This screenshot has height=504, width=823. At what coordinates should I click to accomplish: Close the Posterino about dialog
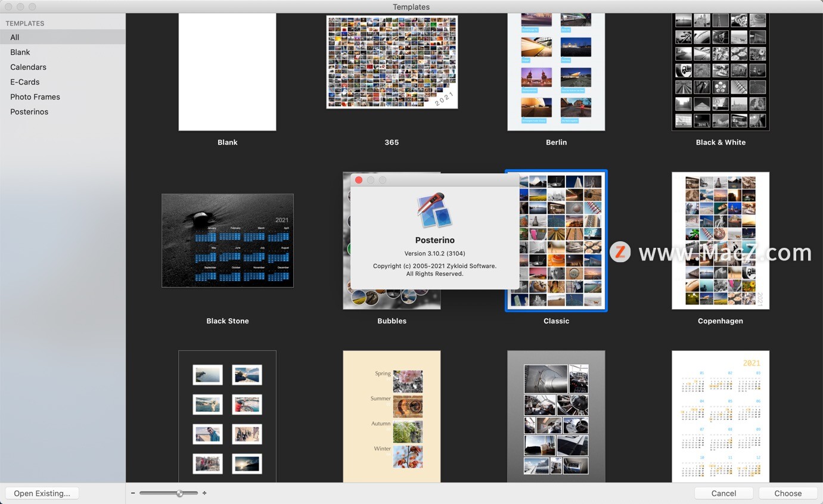coord(359,180)
